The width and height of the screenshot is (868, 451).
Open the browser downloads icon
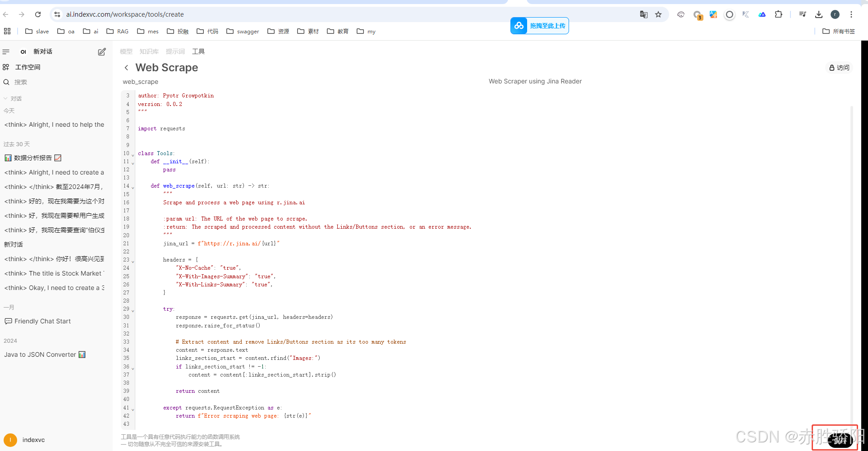tap(819, 14)
